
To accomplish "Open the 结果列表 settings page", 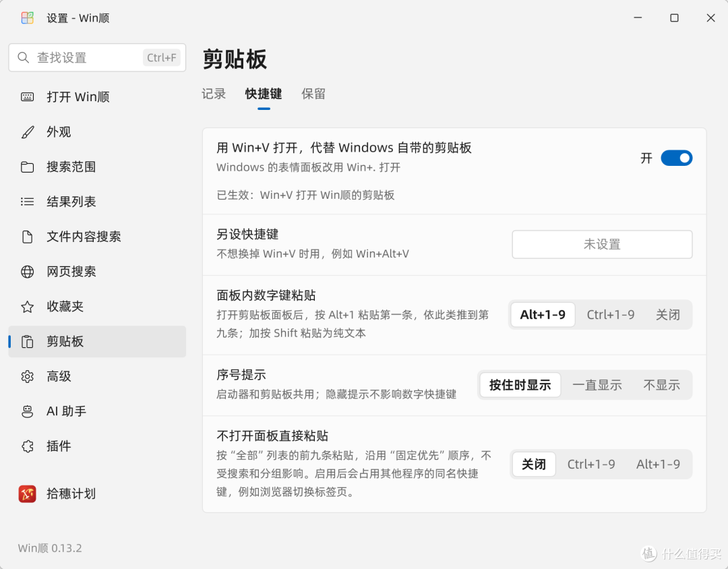I will pyautogui.click(x=97, y=202).
